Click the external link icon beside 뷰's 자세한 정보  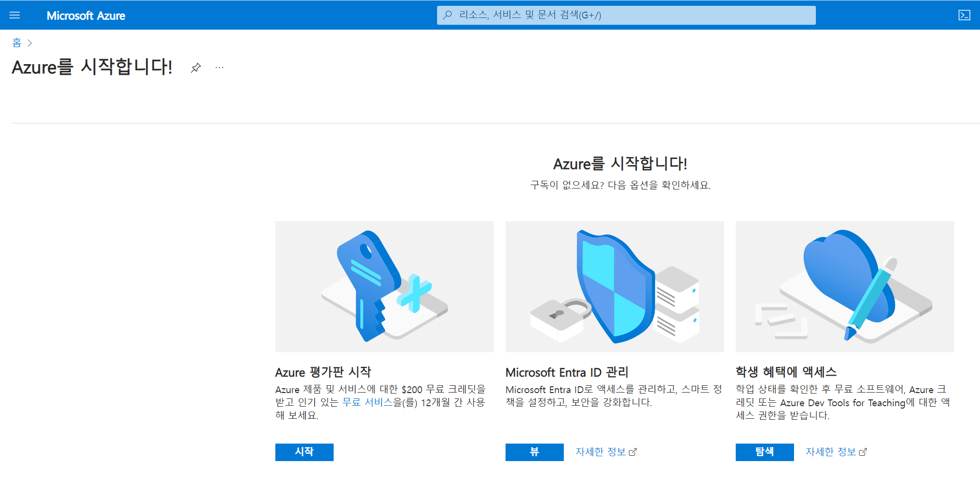[633, 452]
